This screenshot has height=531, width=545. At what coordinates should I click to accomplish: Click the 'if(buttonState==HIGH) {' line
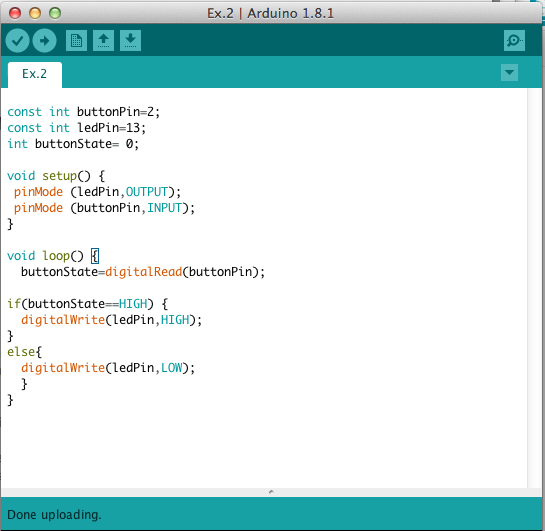[88, 304]
